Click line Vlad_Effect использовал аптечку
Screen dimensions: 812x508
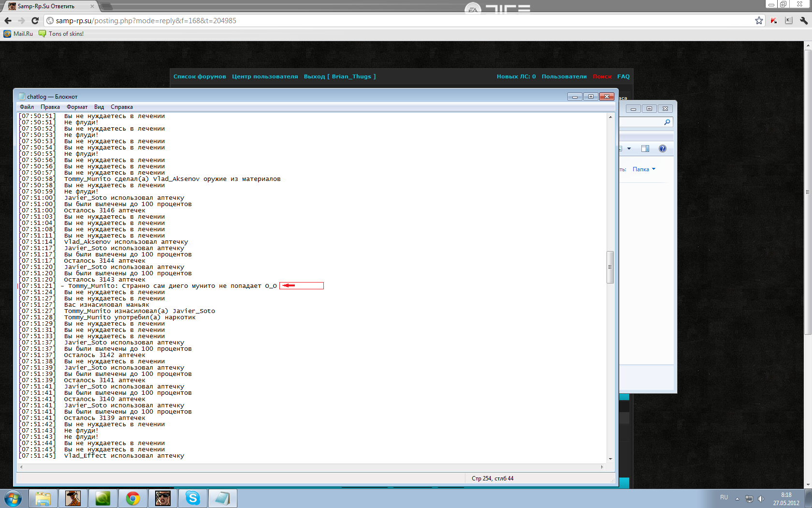tap(101, 456)
